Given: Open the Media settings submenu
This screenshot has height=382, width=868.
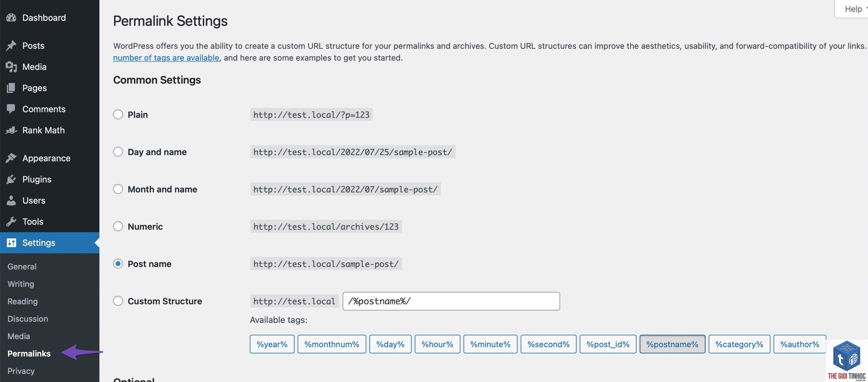Looking at the screenshot, I should coord(19,336).
